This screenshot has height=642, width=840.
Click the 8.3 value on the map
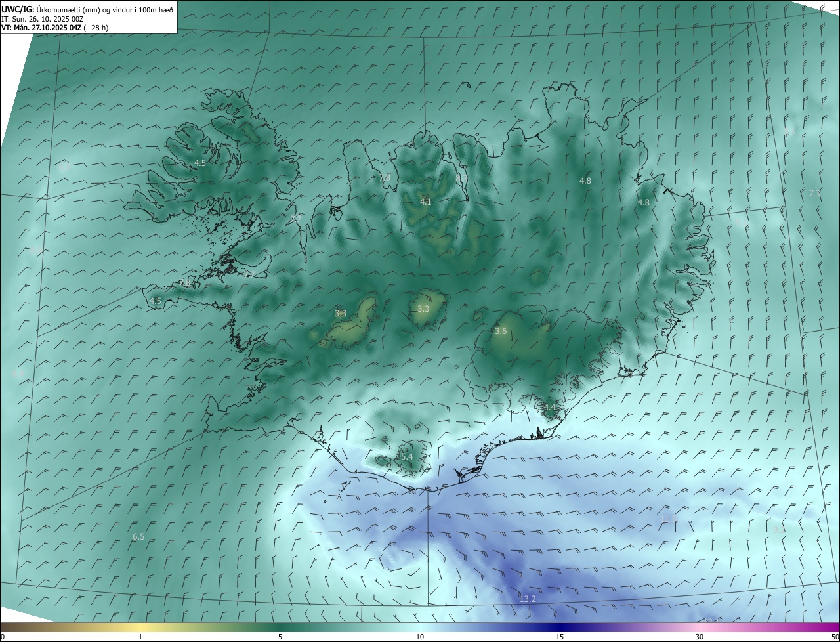[x=461, y=177]
